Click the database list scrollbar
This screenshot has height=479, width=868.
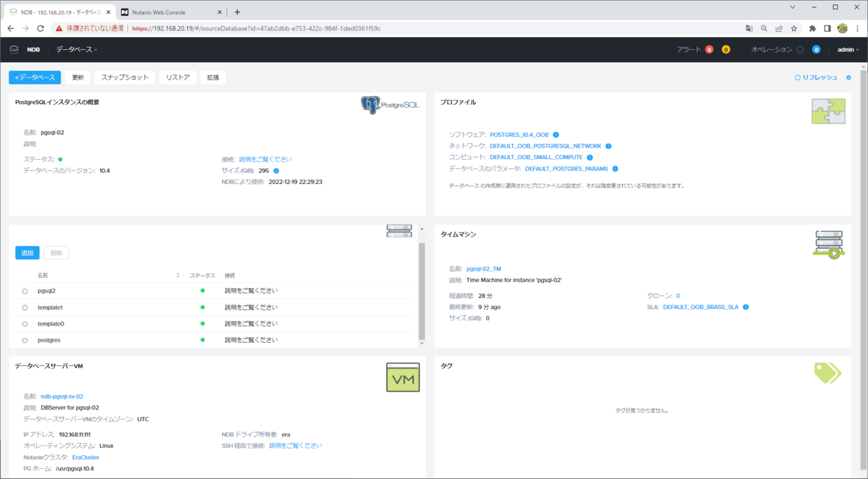[x=422, y=289]
